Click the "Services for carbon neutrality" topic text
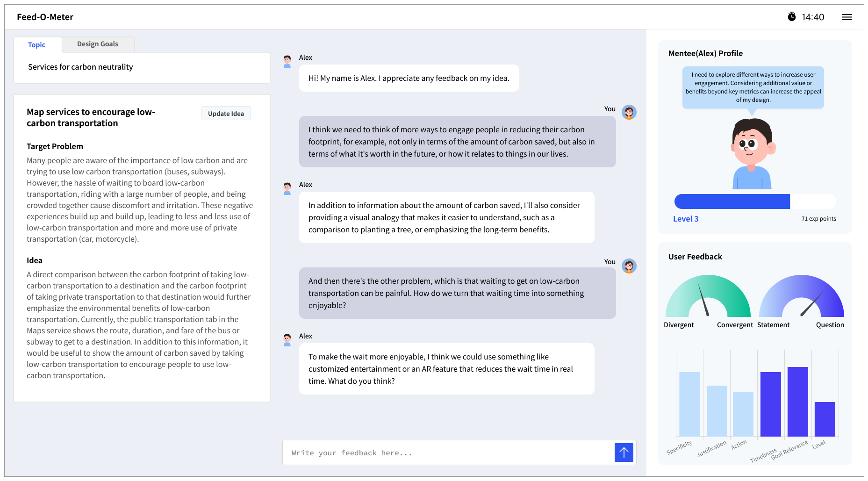 [80, 67]
